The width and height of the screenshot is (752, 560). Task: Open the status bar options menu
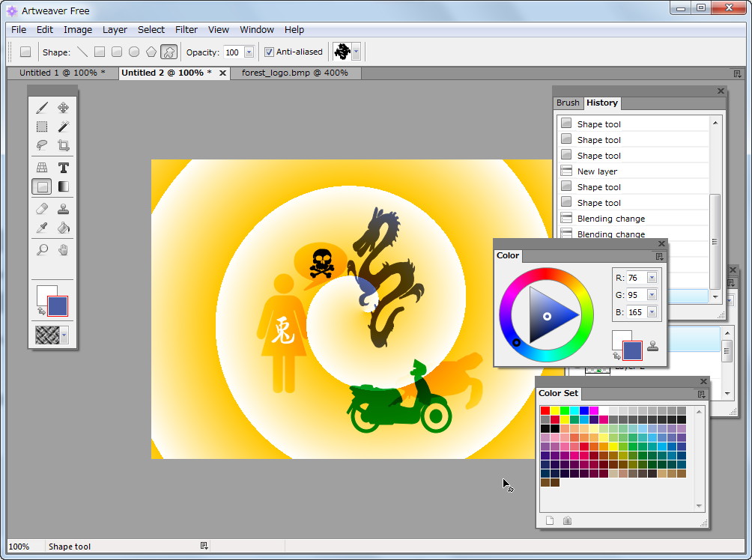[x=204, y=546]
